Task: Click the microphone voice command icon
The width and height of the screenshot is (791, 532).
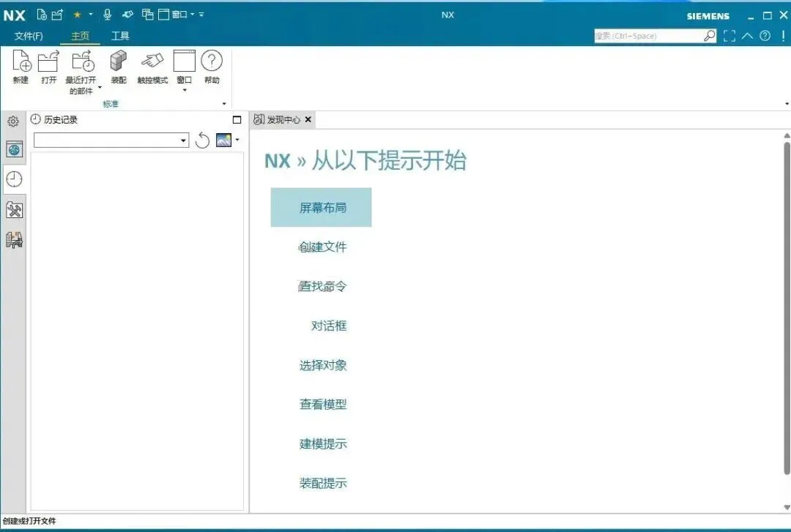Action: (x=107, y=15)
